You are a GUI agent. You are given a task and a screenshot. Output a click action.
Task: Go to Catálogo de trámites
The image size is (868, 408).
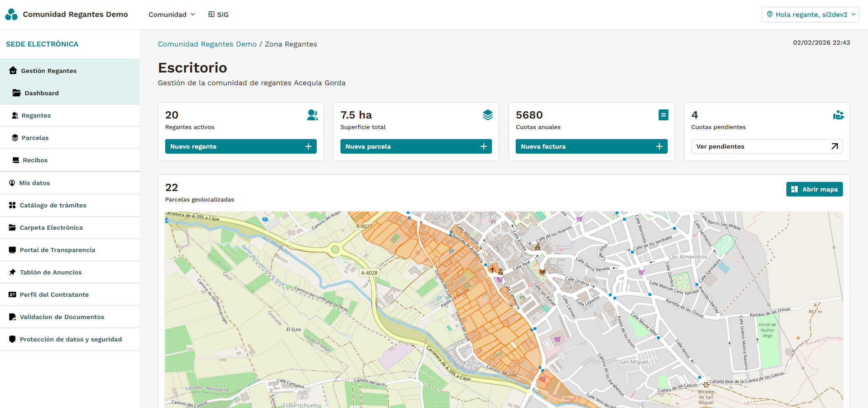click(53, 205)
